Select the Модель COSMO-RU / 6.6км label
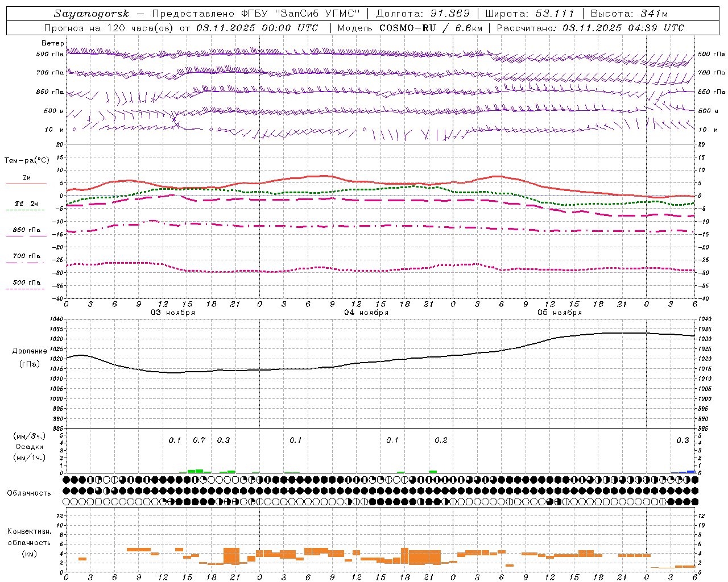This screenshot has height=582, width=728. click(410, 28)
